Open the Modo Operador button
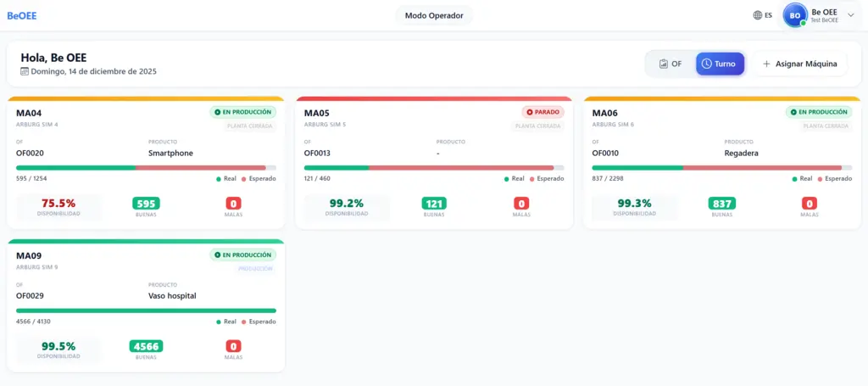The height and width of the screenshot is (386, 868). [x=434, y=15]
